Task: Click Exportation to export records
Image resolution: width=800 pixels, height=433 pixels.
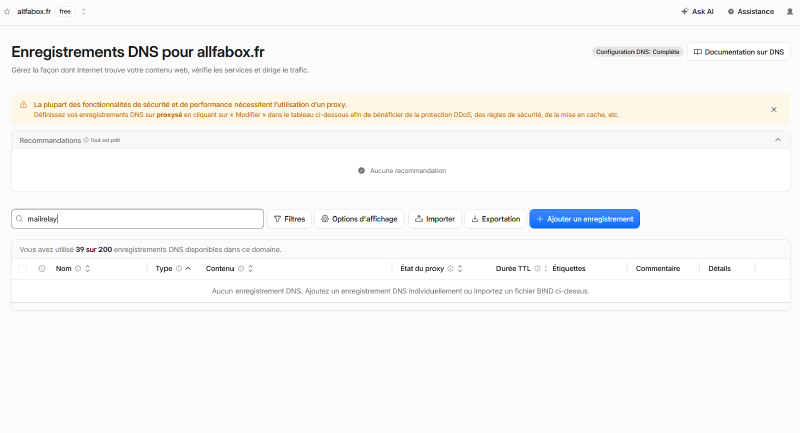Action: pos(495,219)
